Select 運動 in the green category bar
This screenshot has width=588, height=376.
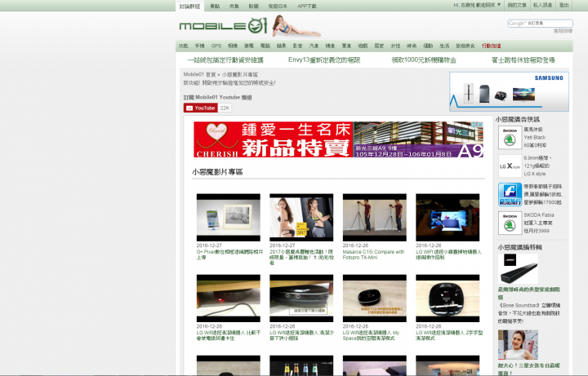pos(428,46)
